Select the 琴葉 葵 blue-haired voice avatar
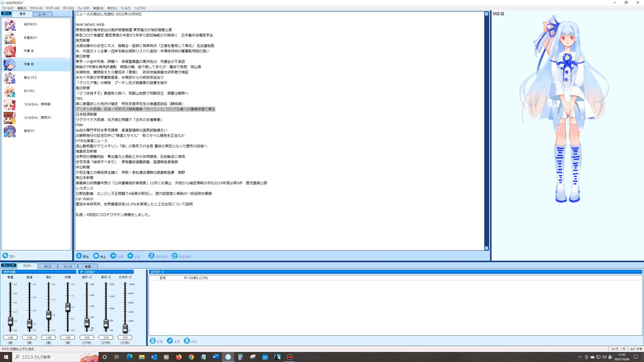This screenshot has height=362, width=644. [x=10, y=64]
